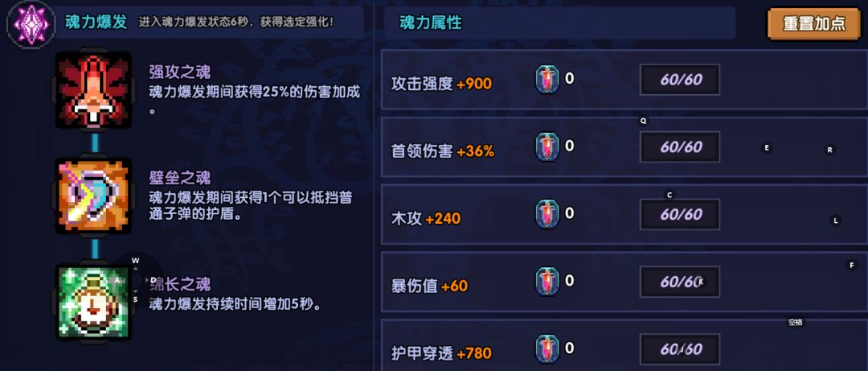Image resolution: width=868 pixels, height=371 pixels.
Task: Click the 60/60 points box for 护甲穿透
Action: pos(679,349)
